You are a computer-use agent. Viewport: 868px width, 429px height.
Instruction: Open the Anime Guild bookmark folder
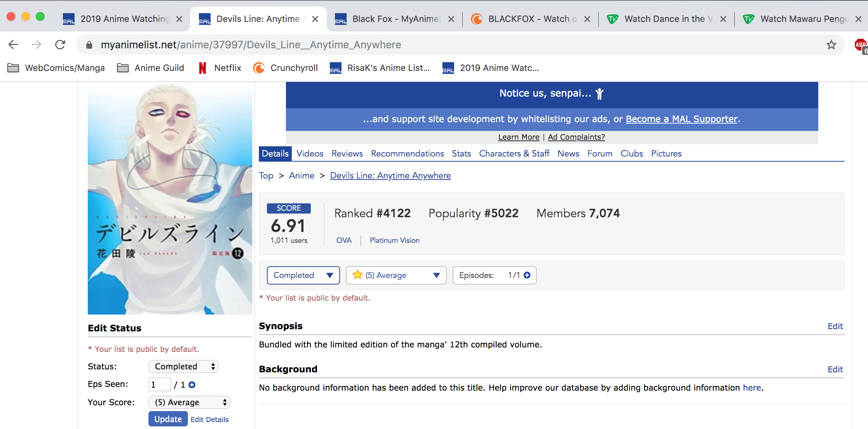tap(150, 68)
